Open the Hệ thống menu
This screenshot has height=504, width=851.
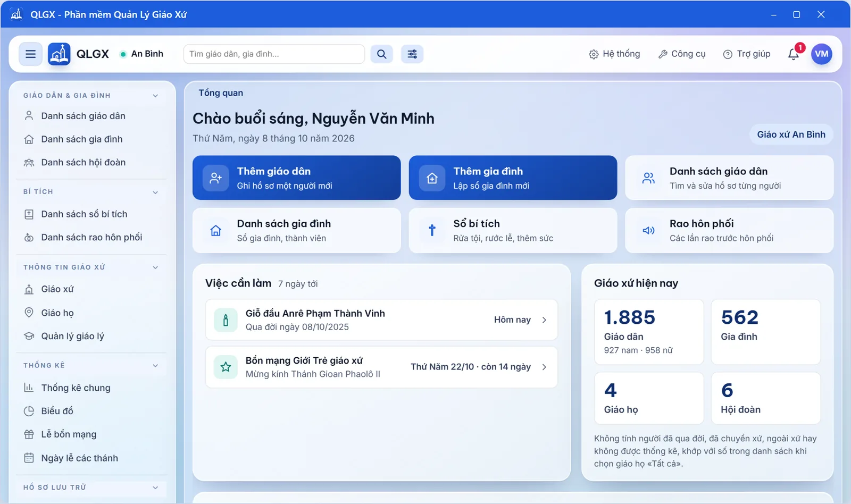click(614, 54)
